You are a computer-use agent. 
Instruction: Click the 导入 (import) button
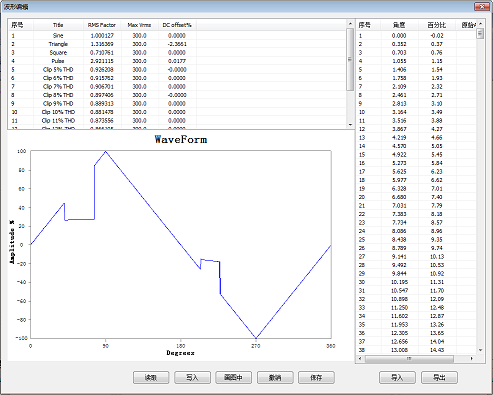coord(397,377)
